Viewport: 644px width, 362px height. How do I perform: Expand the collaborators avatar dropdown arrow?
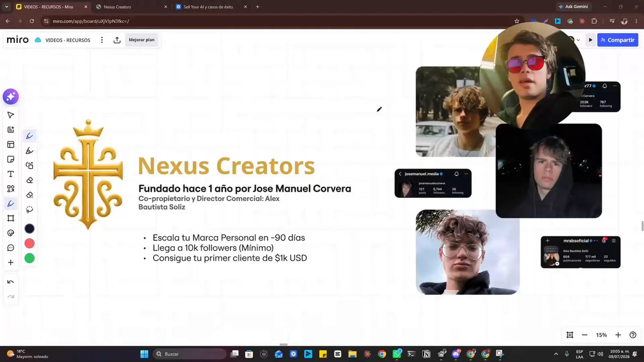(x=578, y=40)
